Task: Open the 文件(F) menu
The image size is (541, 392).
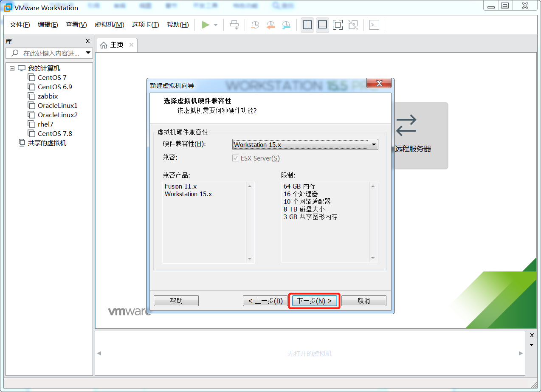Action: 20,25
